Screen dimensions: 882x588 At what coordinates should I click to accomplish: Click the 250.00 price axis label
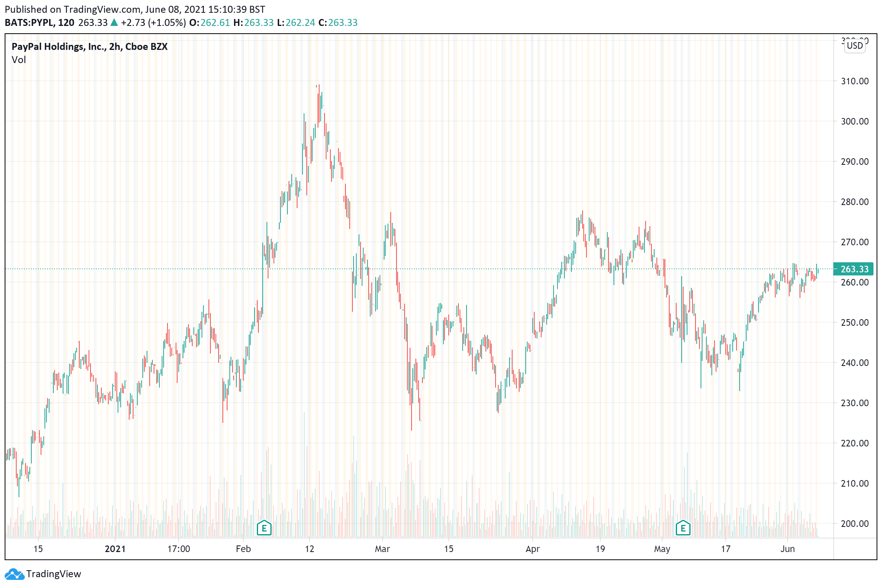click(855, 323)
